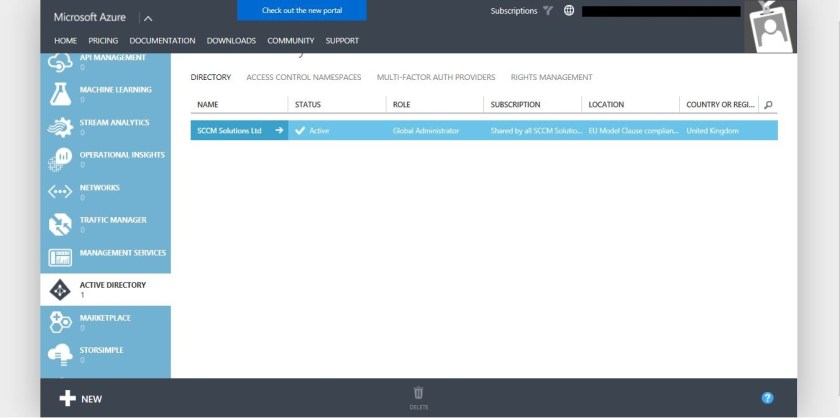Go to HOME in top navigation
Viewport: 840px width, 418px height.
[65, 41]
